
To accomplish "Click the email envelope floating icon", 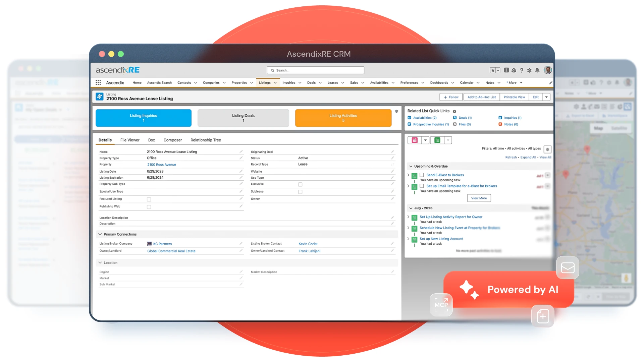I will click(568, 267).
